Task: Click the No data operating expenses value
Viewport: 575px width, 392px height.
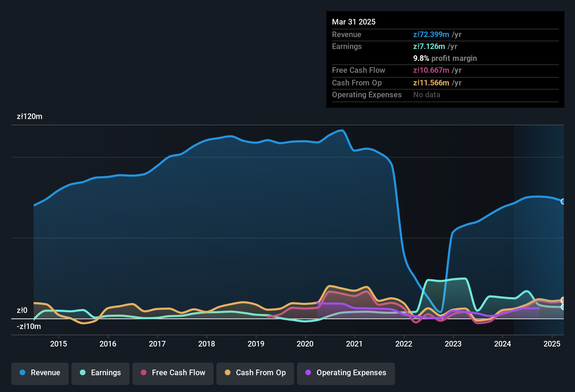Action: coord(427,94)
